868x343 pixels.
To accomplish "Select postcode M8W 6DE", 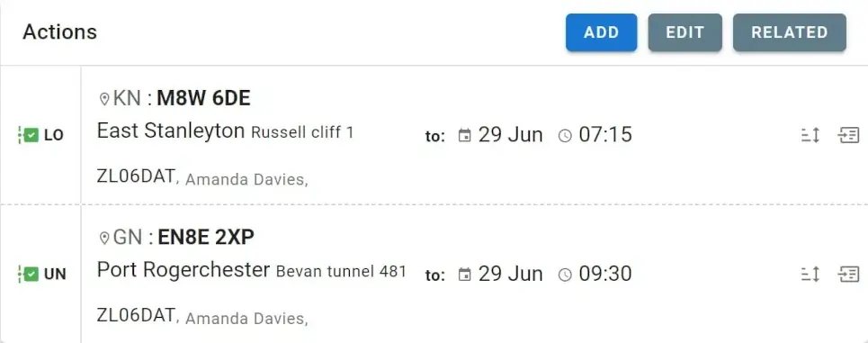I will click(203, 99).
